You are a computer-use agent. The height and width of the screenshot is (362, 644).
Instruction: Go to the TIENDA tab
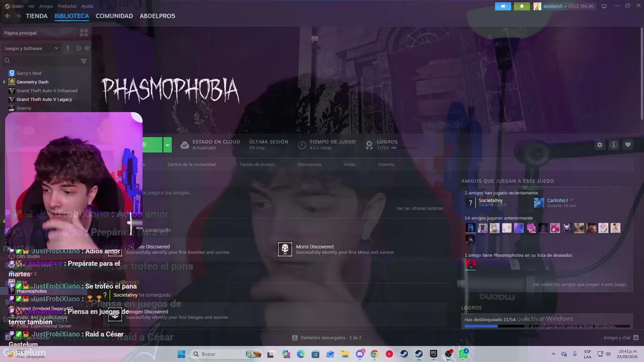37,16
